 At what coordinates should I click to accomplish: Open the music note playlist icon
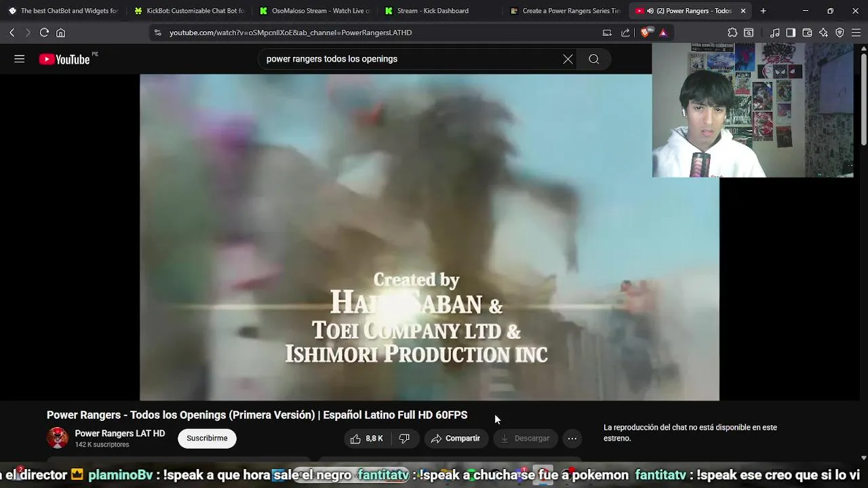[x=774, y=33]
